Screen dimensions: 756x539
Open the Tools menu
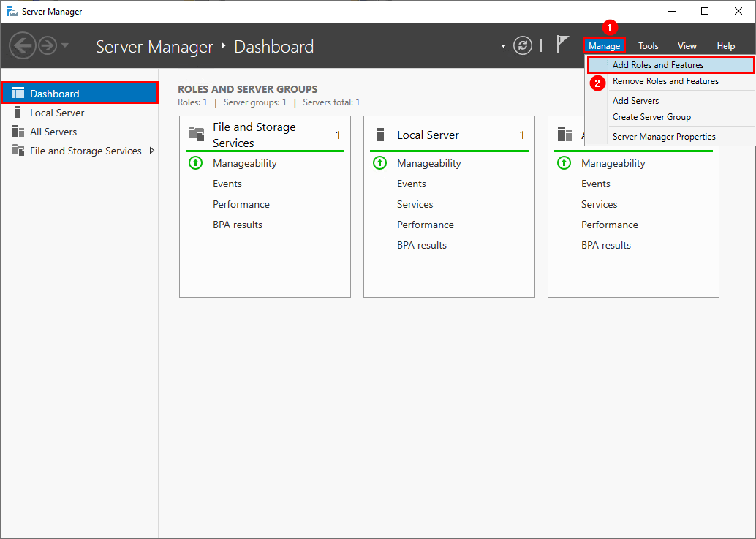(x=648, y=46)
